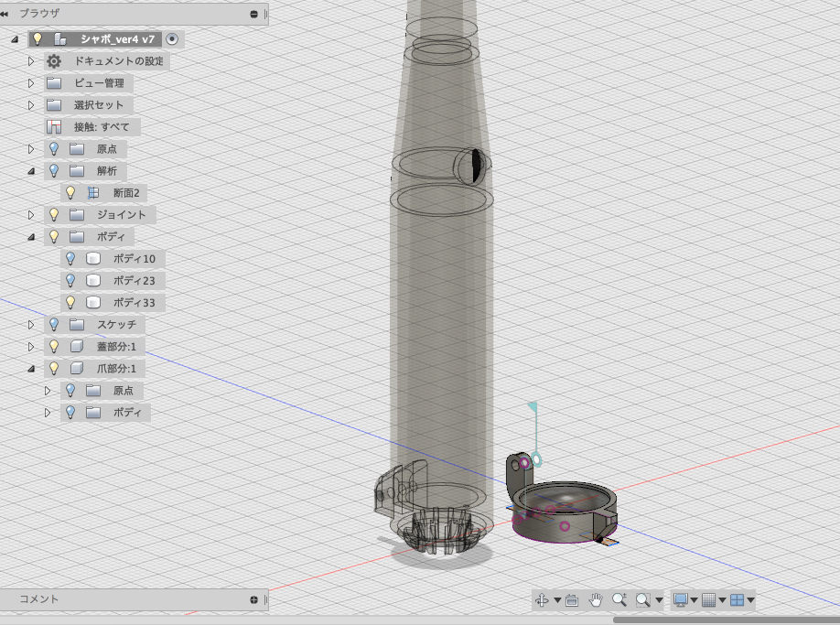Viewport: 840px width, 625px height.
Task: Expand the 蓋部分:1 component
Action: pyautogui.click(x=31, y=347)
